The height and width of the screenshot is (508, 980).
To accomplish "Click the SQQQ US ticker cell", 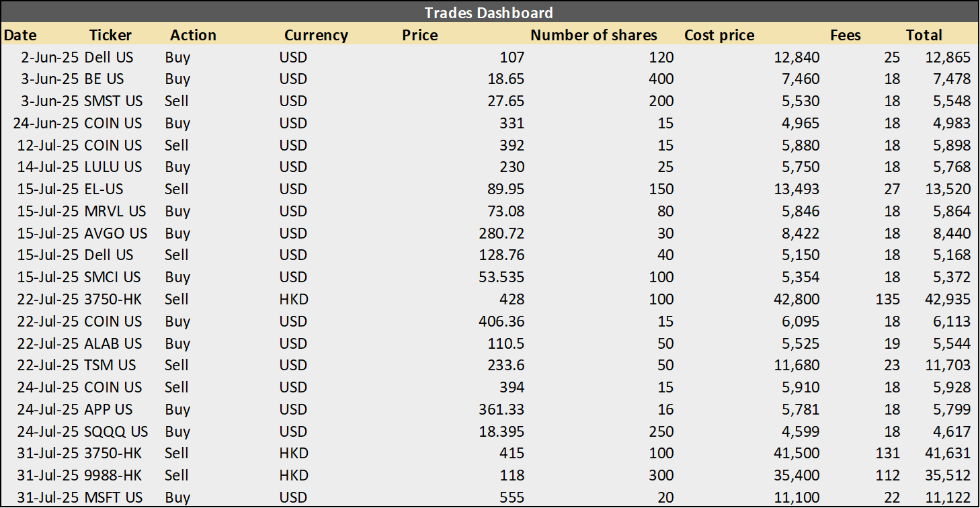I will 116,431.
